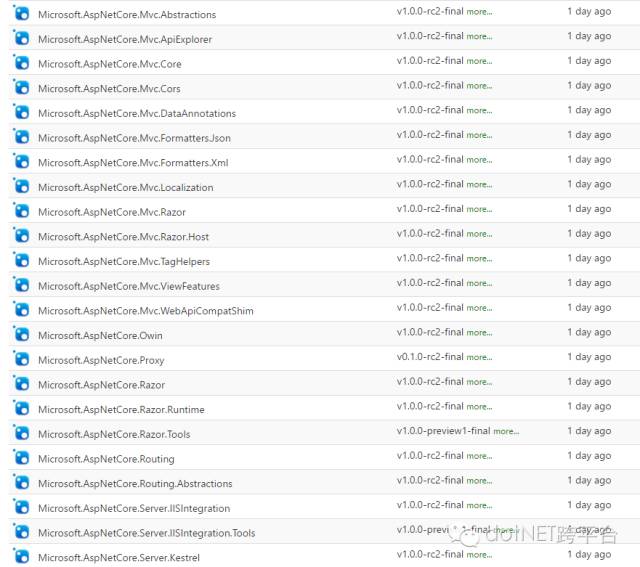Click 'more...' in the Mvc.Core row
Image resolution: width=640 pixels, height=567 pixels.
479,62
